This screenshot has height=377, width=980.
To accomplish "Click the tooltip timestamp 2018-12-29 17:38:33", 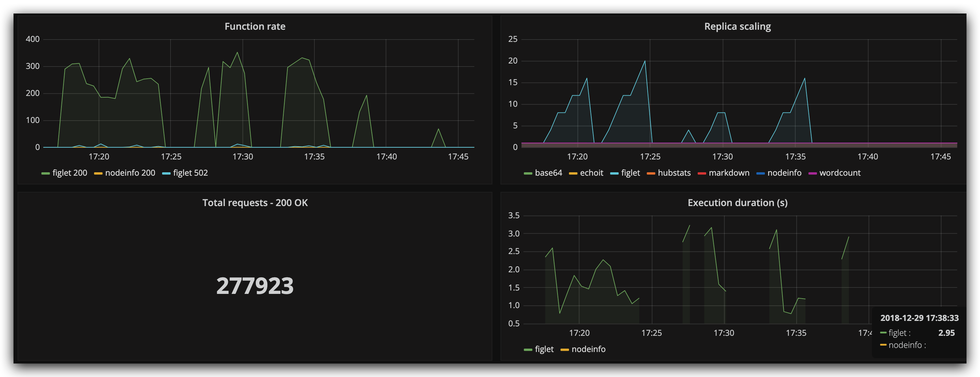I will [919, 318].
